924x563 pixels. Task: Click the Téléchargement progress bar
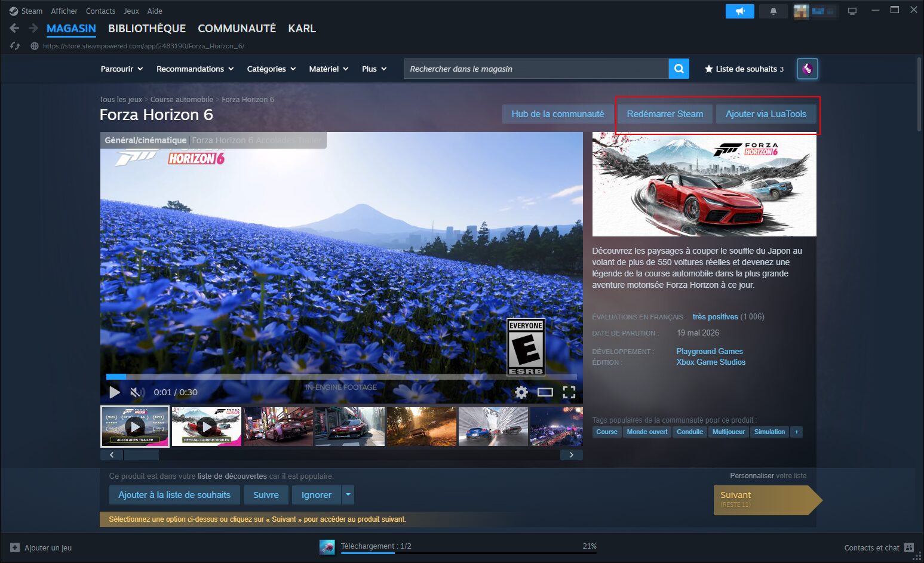click(x=469, y=553)
